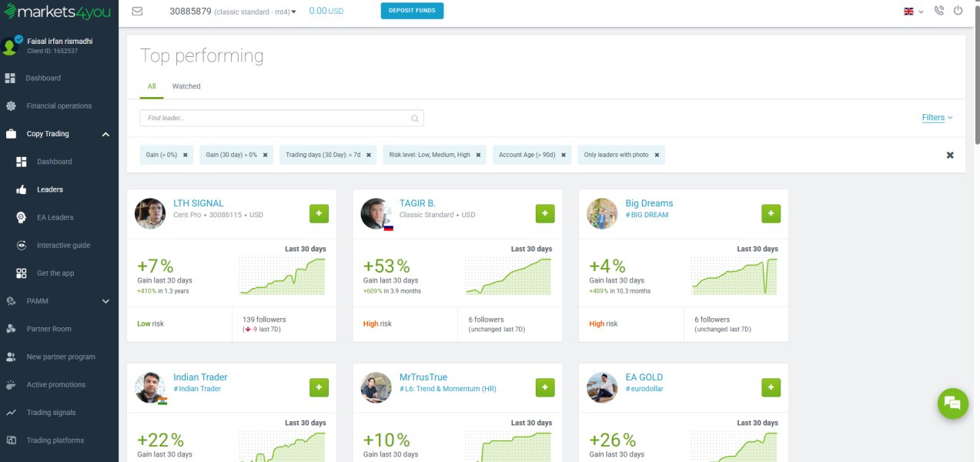Switch to the All tab
This screenshot has height=462, width=980.
coord(152,86)
